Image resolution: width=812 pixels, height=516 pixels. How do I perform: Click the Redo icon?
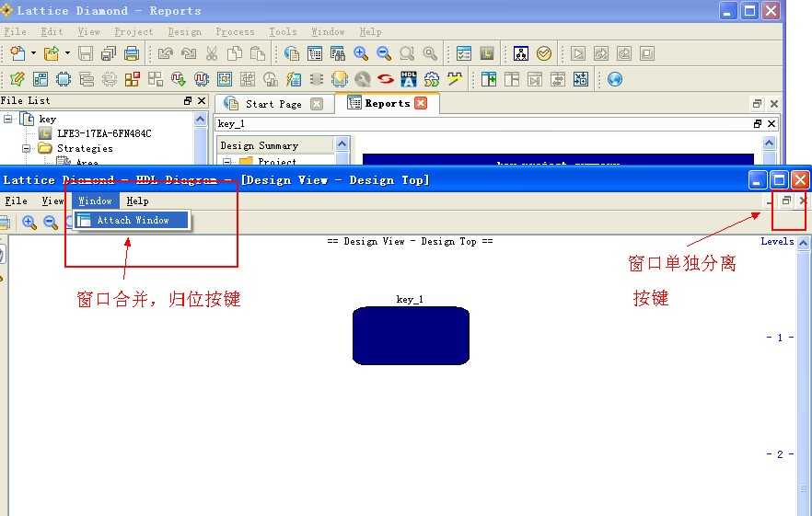189,53
